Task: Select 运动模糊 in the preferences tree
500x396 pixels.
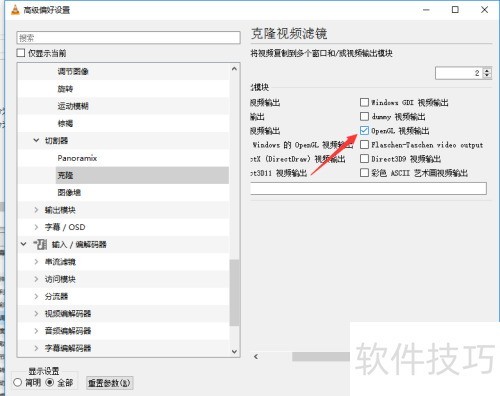Action: 73,106
